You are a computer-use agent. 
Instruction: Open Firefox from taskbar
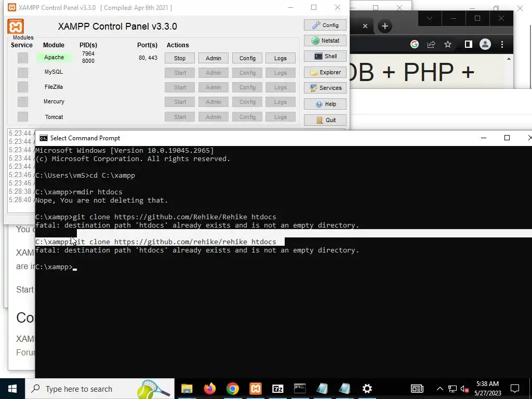click(210, 389)
